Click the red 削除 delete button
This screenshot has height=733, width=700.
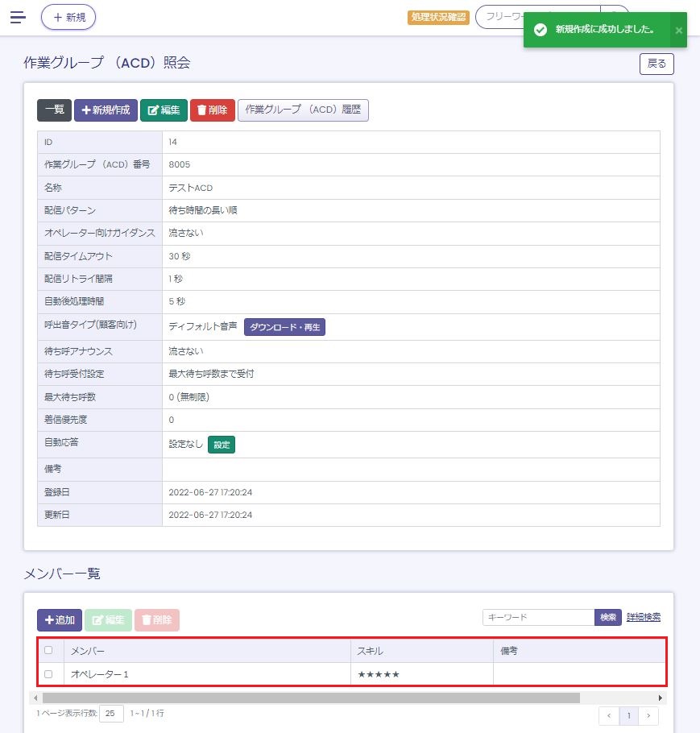213,110
